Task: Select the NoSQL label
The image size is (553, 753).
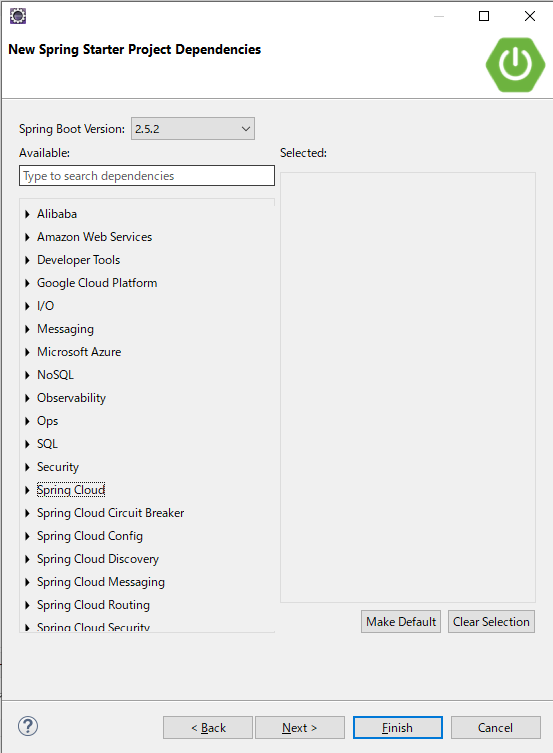Action: tap(56, 375)
